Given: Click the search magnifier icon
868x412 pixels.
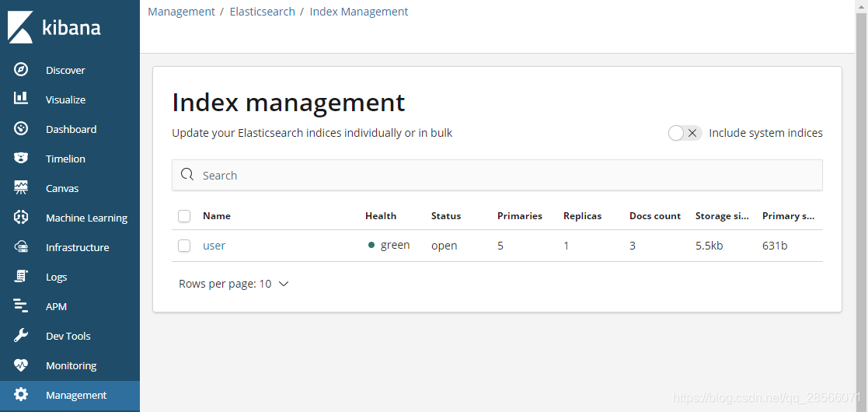Looking at the screenshot, I should (x=187, y=175).
